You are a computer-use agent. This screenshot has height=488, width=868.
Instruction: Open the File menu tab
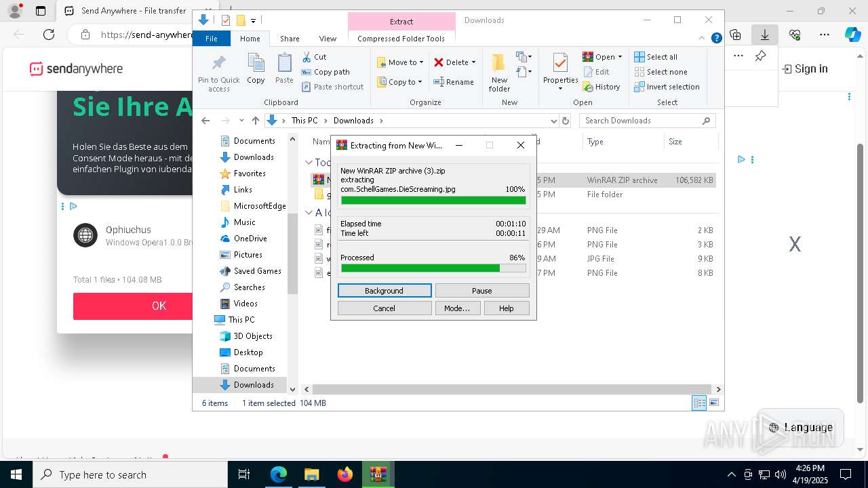212,39
